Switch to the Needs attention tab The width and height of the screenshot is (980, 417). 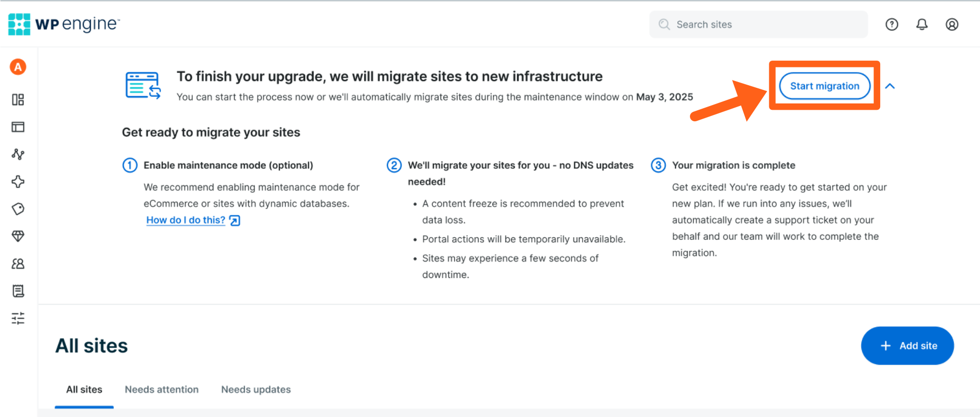(x=162, y=389)
